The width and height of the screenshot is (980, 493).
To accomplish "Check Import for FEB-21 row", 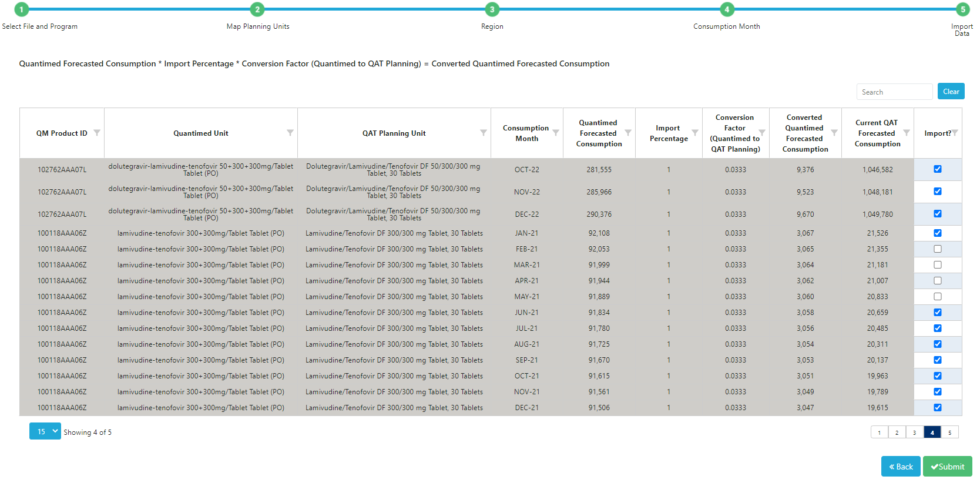I will tap(938, 249).
